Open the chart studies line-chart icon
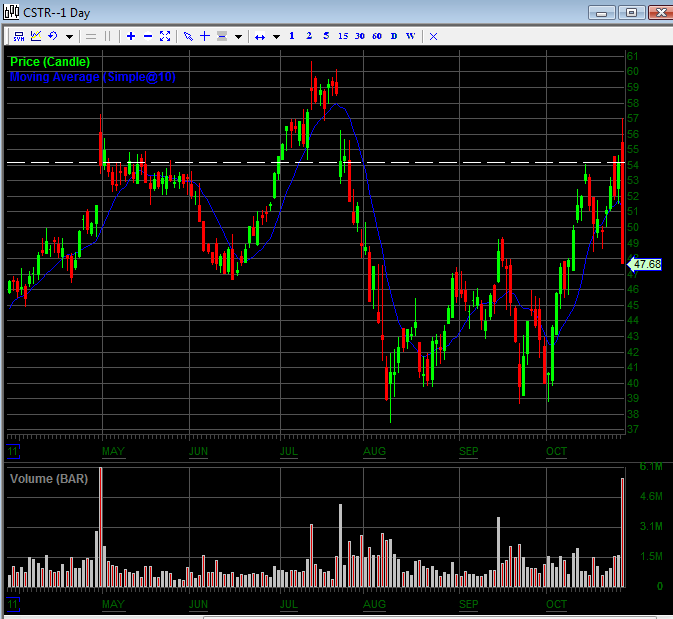 pyautogui.click(x=36, y=36)
